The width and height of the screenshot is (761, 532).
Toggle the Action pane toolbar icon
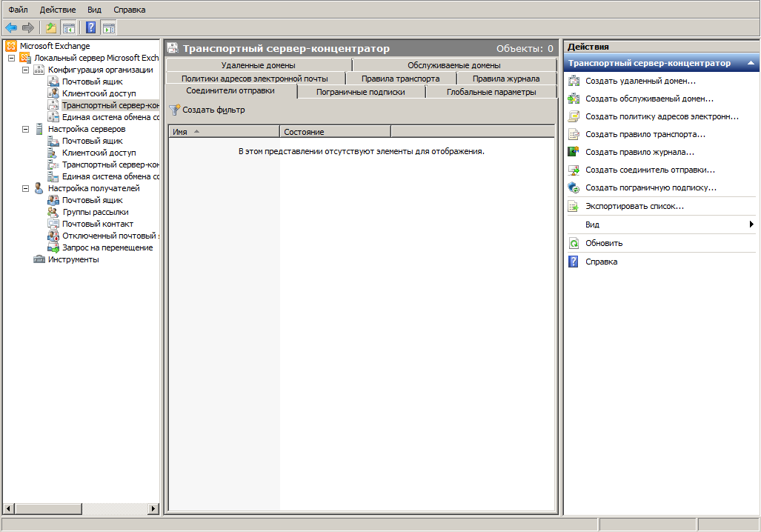[109, 28]
